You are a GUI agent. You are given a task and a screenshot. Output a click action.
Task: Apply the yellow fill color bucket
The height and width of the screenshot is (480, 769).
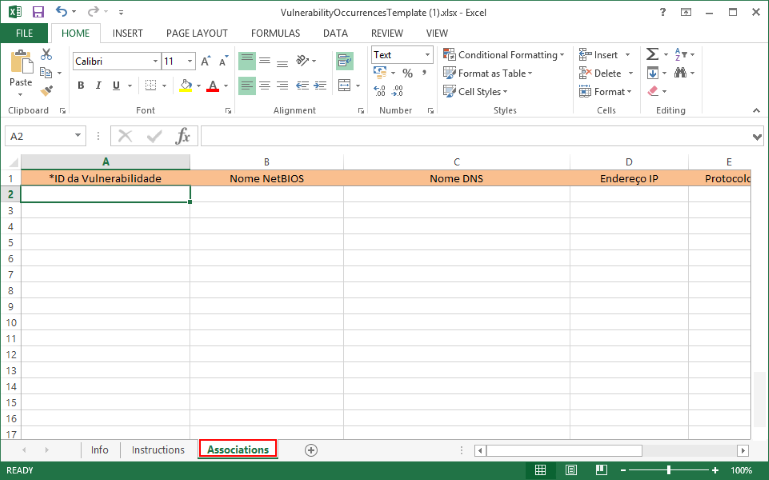coord(186,85)
